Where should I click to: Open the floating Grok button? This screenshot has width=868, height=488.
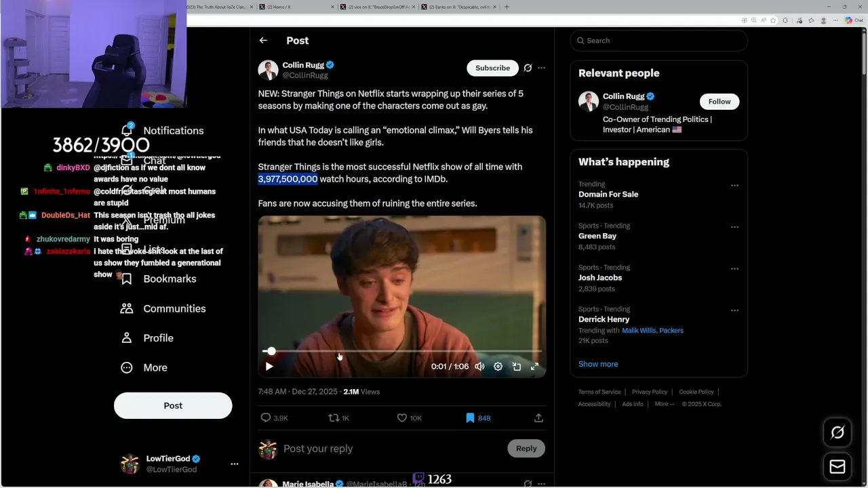tap(837, 432)
